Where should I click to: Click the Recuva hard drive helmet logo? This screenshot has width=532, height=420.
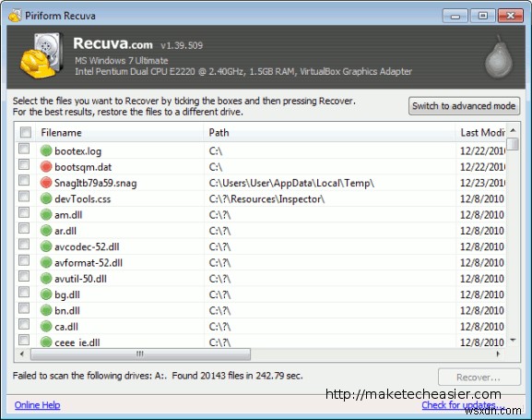(42, 56)
